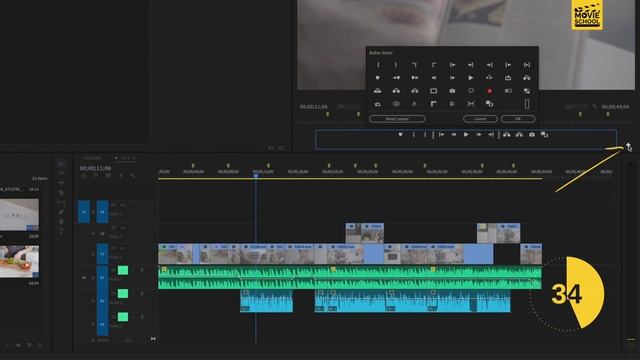Toggle track targeting for audio track A2

point(102,301)
